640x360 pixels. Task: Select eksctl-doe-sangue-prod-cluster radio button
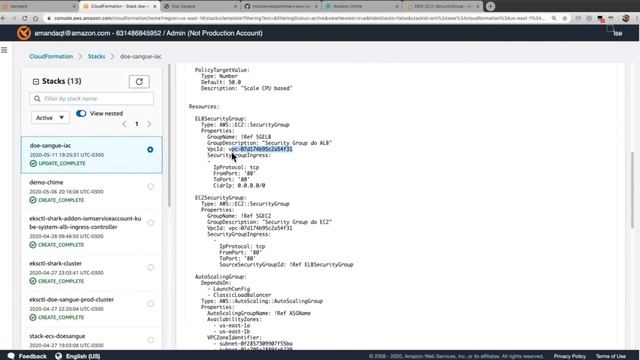click(x=151, y=304)
